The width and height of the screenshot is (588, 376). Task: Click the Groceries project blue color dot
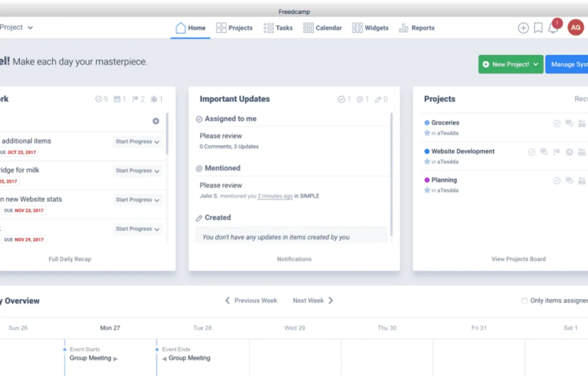click(x=427, y=123)
